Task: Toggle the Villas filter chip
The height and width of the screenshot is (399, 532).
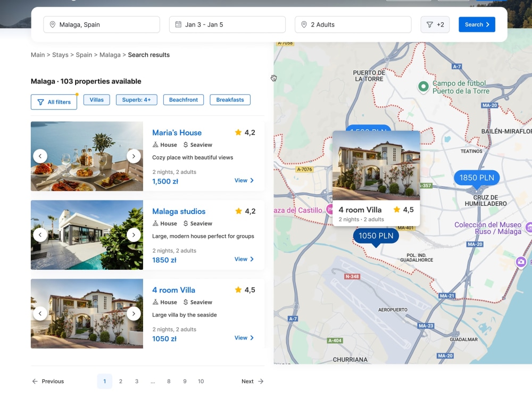Action: 97,100
